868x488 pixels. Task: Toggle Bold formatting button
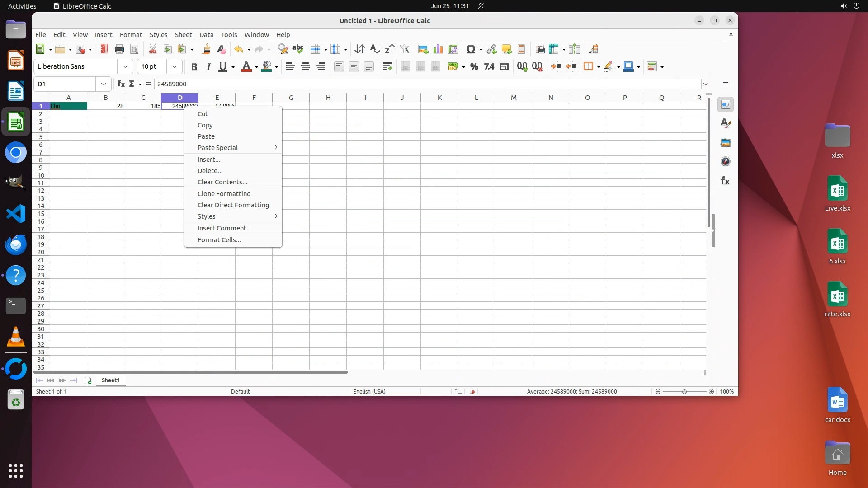pos(194,67)
